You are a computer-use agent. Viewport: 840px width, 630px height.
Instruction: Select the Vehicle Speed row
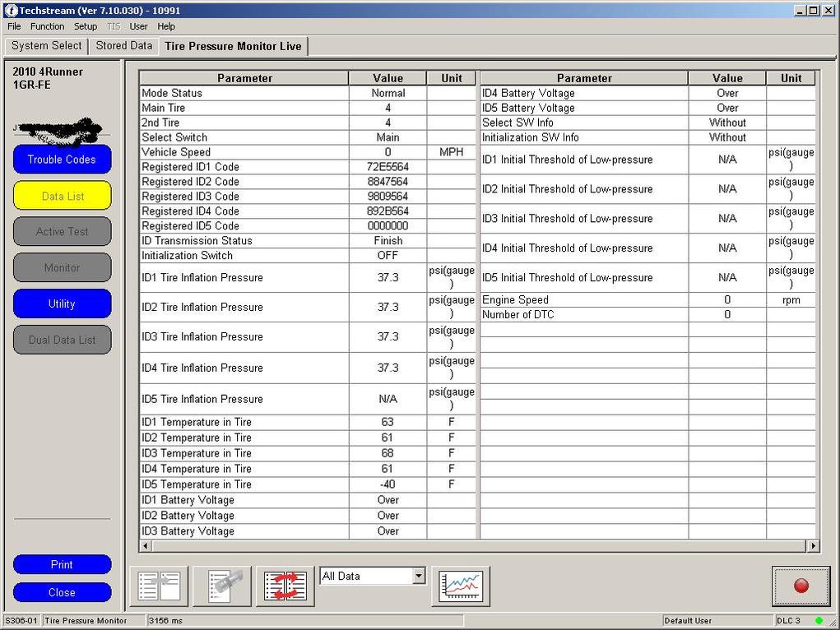[x=308, y=152]
